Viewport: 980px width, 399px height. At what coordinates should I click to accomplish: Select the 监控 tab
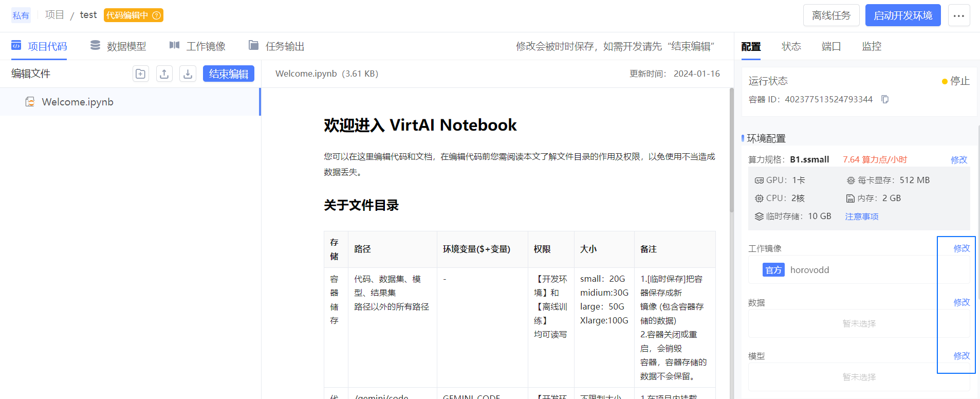(872, 46)
